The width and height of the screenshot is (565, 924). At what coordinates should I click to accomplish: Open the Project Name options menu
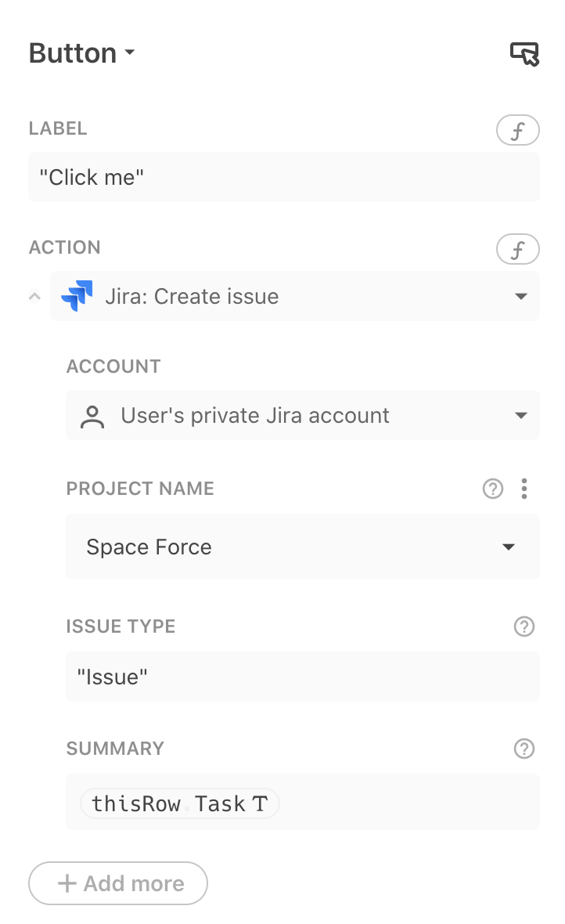click(x=524, y=488)
